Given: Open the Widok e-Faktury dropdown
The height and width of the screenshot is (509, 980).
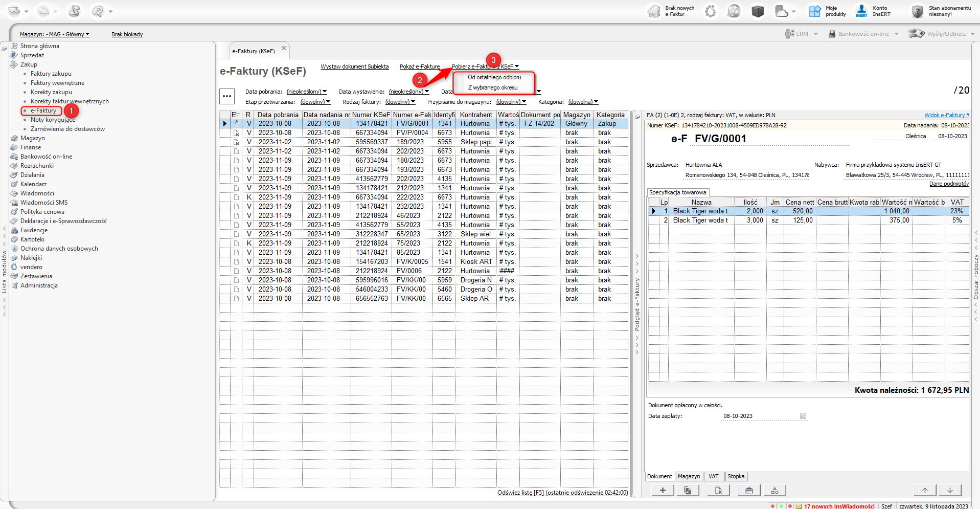Looking at the screenshot, I should tap(946, 115).
